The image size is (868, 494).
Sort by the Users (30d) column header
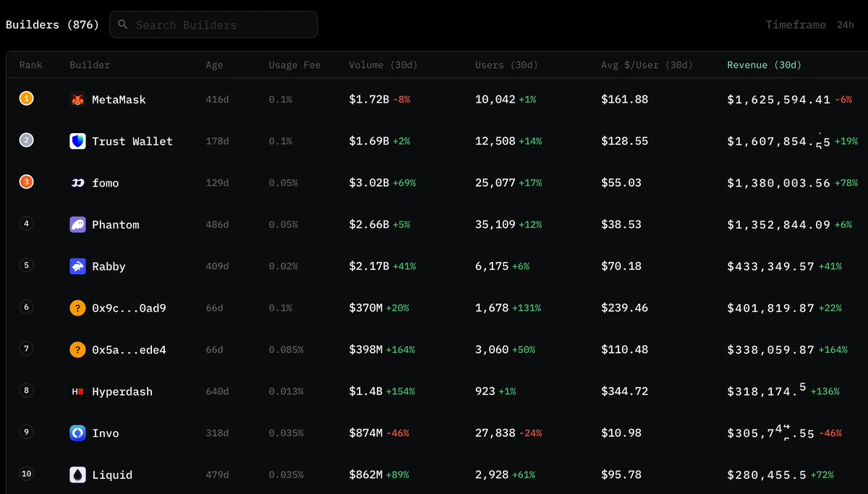pyautogui.click(x=506, y=65)
